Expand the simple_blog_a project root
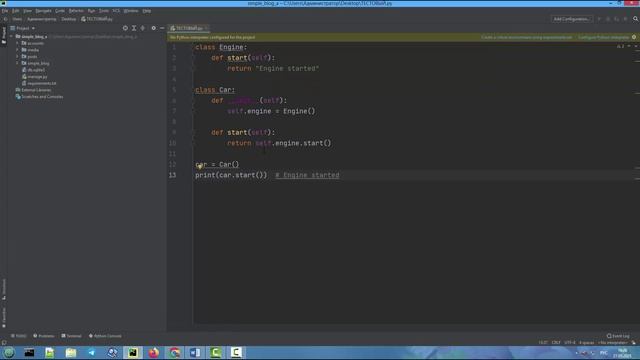Screen dimensions: 640x360 pos(12,36)
